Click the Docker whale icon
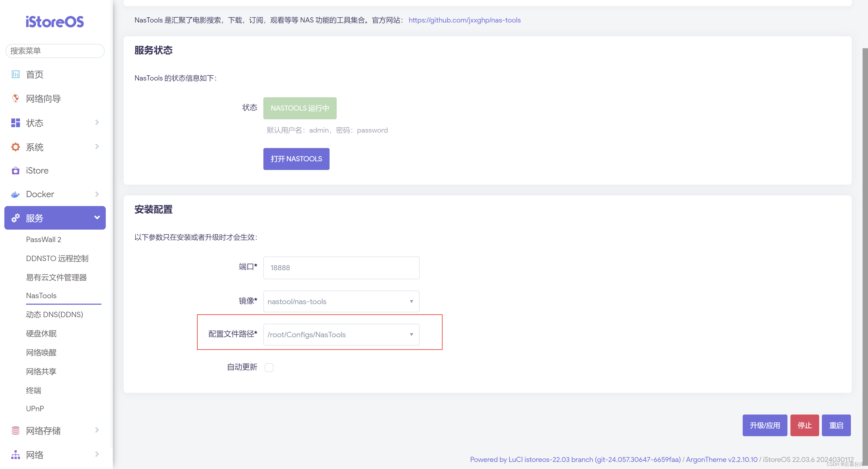This screenshot has width=868, height=469. pyautogui.click(x=15, y=194)
